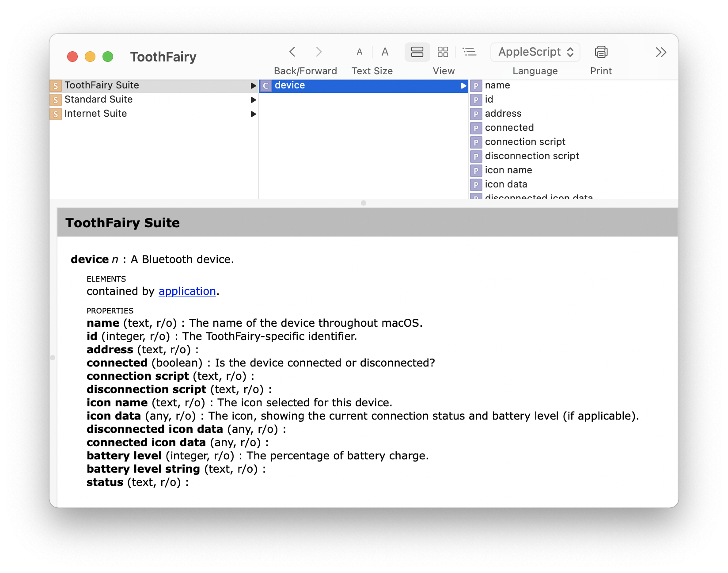This screenshot has height=573, width=728.
Task: Click the 'connected icon data' definition
Action: coord(177,443)
